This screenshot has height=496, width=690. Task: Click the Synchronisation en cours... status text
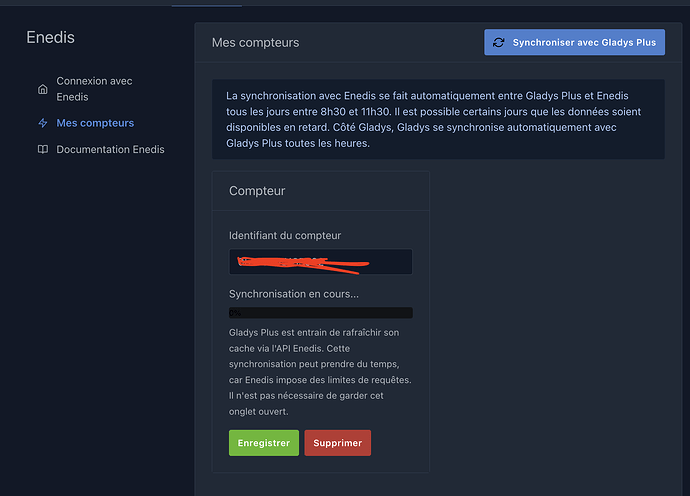tap(294, 294)
